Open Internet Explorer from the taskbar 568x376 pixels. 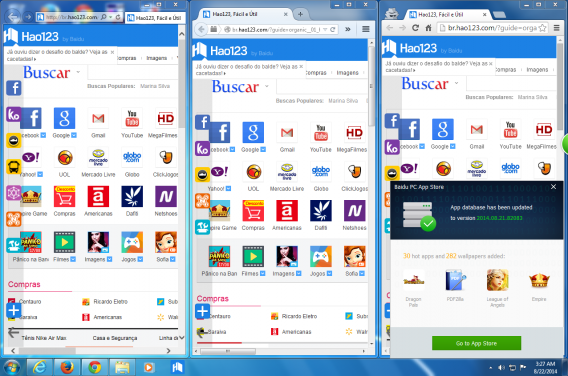click(x=39, y=367)
